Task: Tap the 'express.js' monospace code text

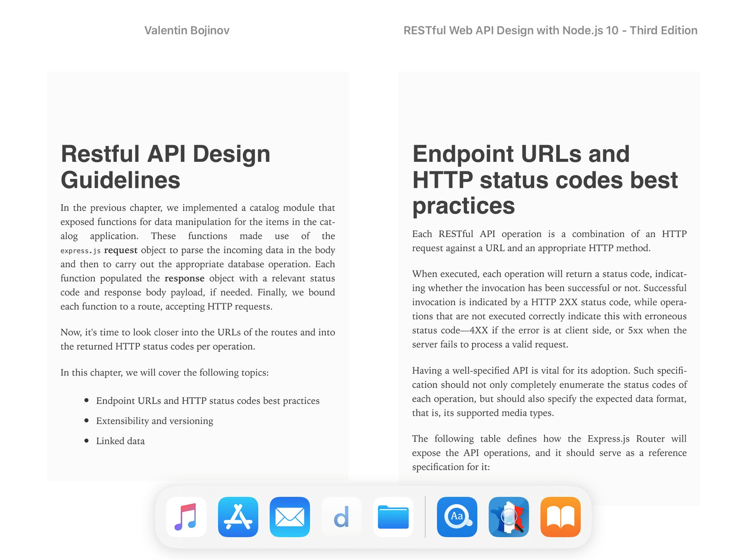Action: coord(80,251)
